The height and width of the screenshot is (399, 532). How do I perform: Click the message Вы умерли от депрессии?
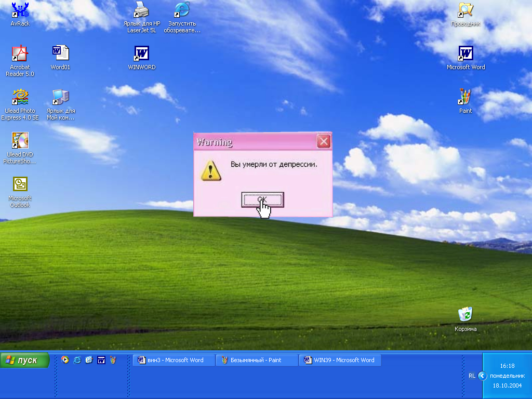(x=274, y=165)
